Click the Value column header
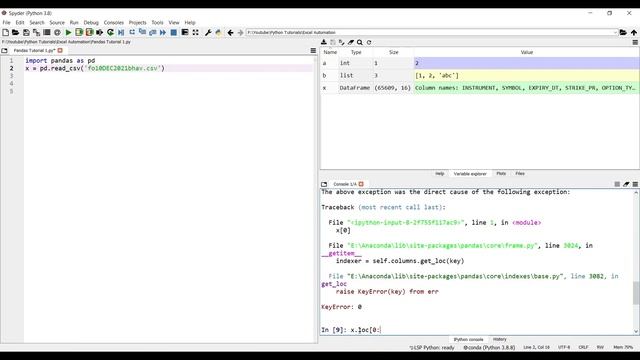The width and height of the screenshot is (640, 360). point(527,52)
